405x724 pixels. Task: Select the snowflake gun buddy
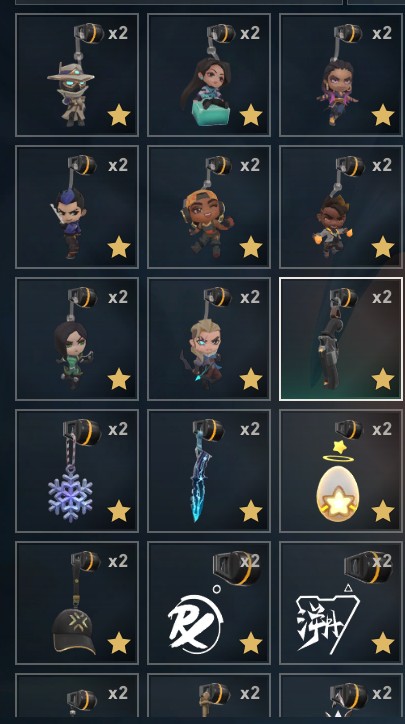pyautogui.click(x=77, y=471)
